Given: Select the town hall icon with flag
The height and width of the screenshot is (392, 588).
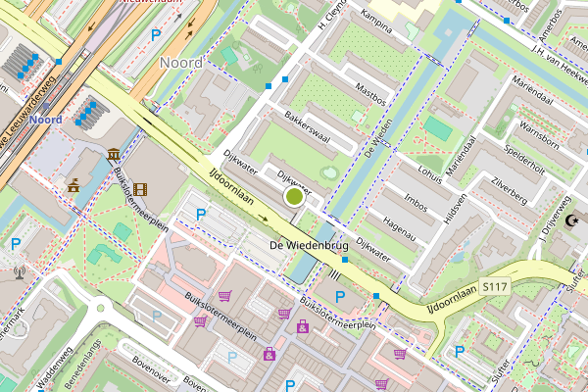Looking at the screenshot, I should (x=73, y=185).
